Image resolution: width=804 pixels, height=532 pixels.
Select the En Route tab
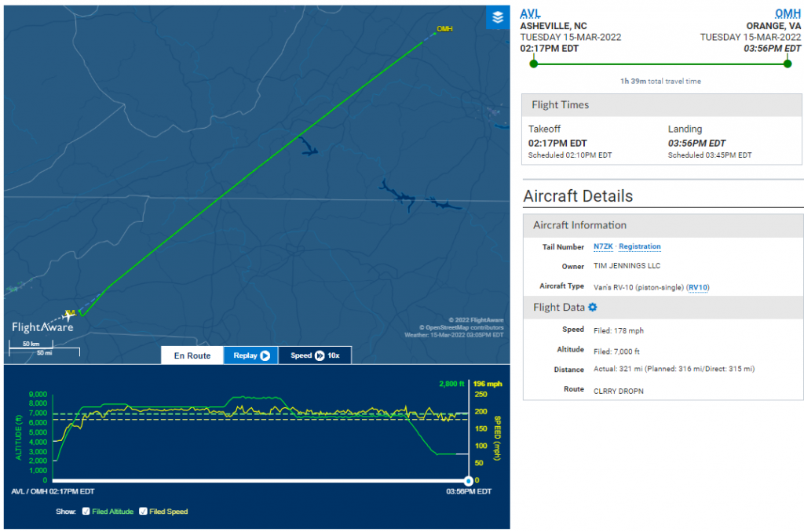coord(192,355)
